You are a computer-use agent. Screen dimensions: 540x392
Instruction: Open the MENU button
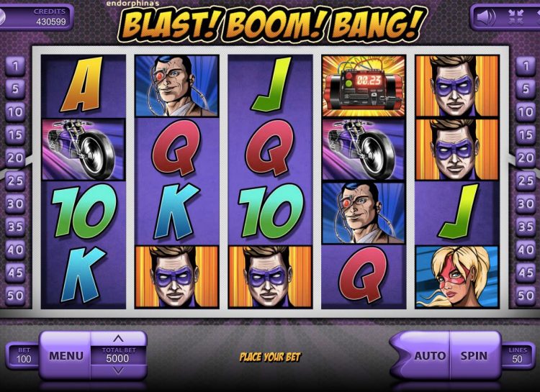(x=66, y=355)
